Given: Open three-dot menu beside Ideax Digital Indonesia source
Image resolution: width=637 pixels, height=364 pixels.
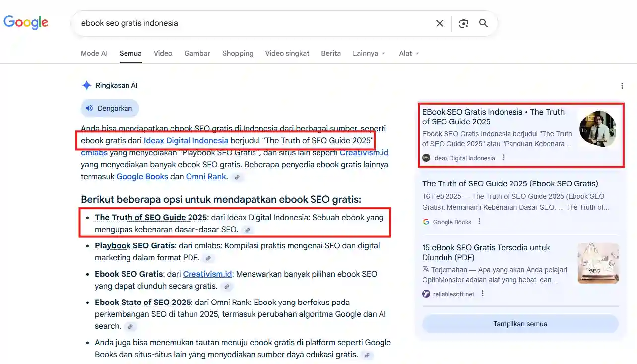Looking at the screenshot, I should coord(504,158).
